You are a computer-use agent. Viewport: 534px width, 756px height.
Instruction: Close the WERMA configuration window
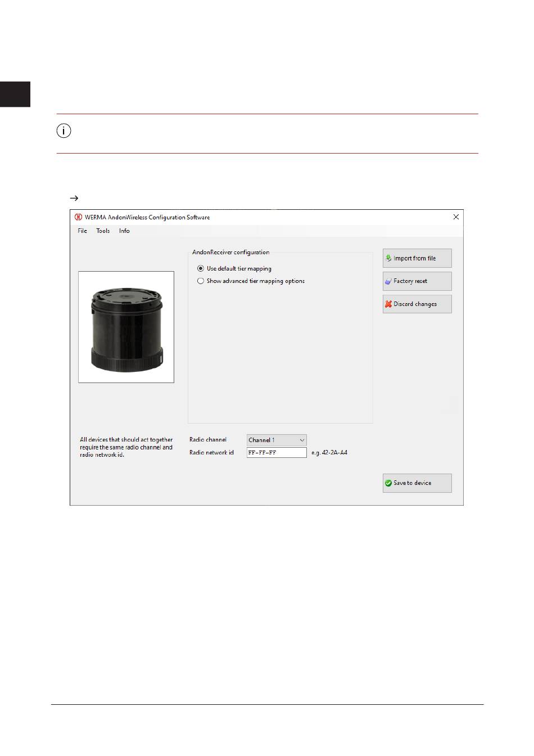point(456,217)
